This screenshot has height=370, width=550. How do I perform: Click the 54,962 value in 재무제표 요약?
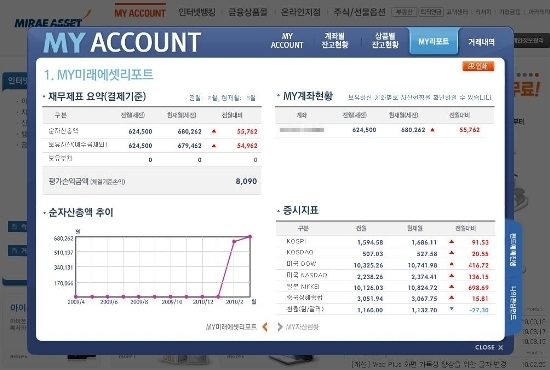point(247,146)
